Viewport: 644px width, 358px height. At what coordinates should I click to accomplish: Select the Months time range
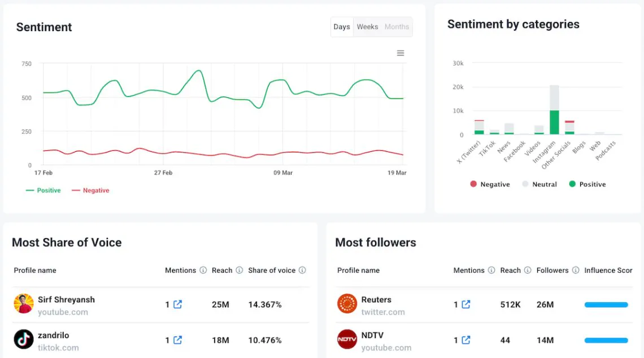[x=397, y=27]
